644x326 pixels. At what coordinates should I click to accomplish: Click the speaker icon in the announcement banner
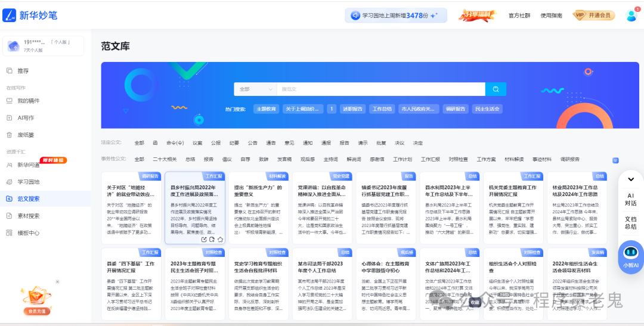pos(355,15)
